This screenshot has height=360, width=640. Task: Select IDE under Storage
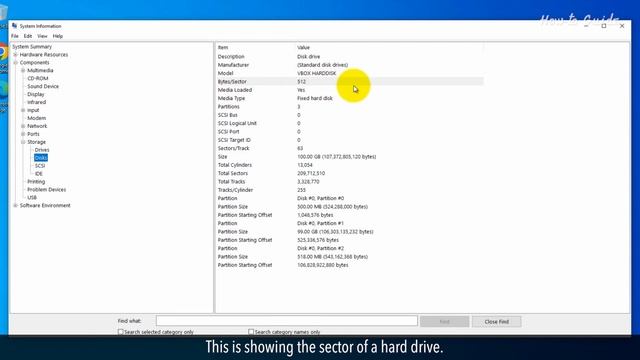click(x=38, y=174)
